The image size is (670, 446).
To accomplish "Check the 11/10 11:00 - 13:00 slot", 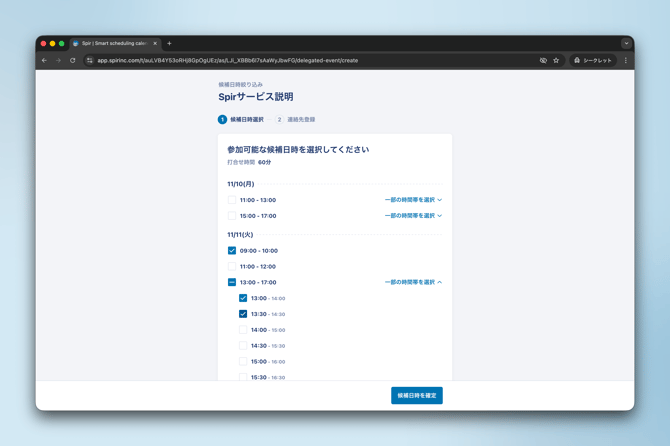I will [232, 200].
